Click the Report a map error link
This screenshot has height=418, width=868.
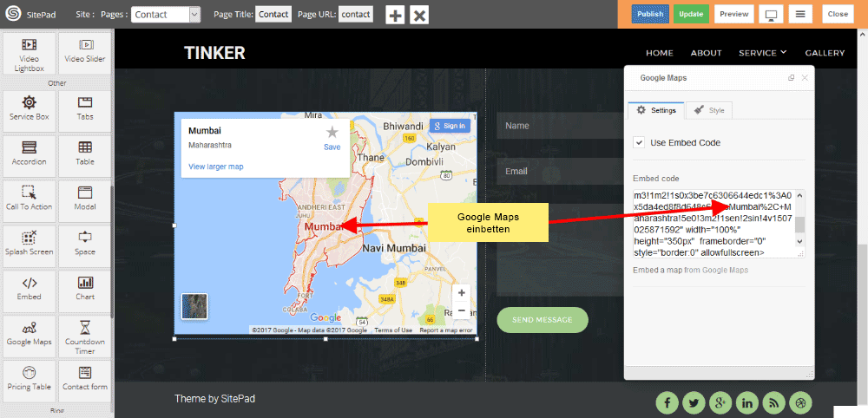pos(446,330)
